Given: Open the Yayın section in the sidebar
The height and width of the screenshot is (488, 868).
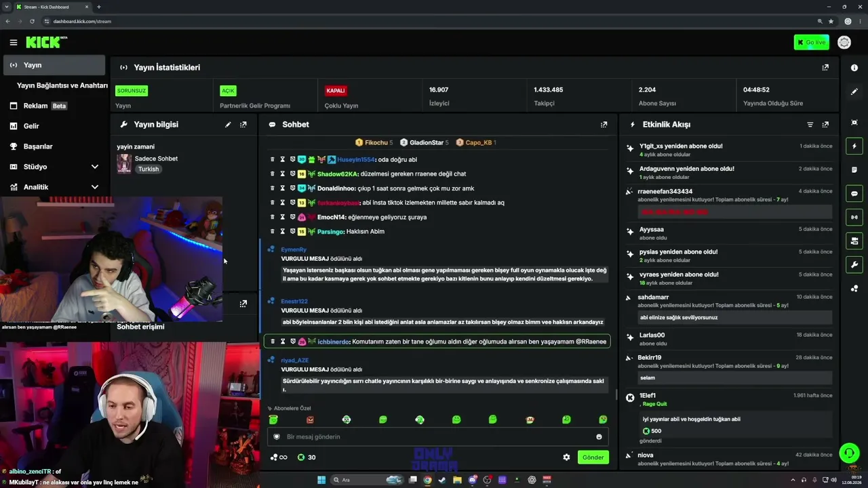Looking at the screenshot, I should click(x=54, y=65).
